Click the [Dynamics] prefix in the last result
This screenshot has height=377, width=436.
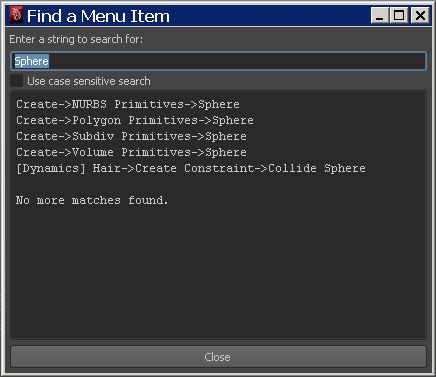(51, 168)
